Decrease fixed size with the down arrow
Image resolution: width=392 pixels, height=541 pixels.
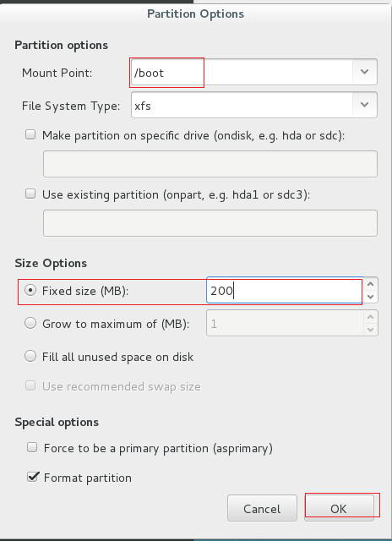[371, 297]
